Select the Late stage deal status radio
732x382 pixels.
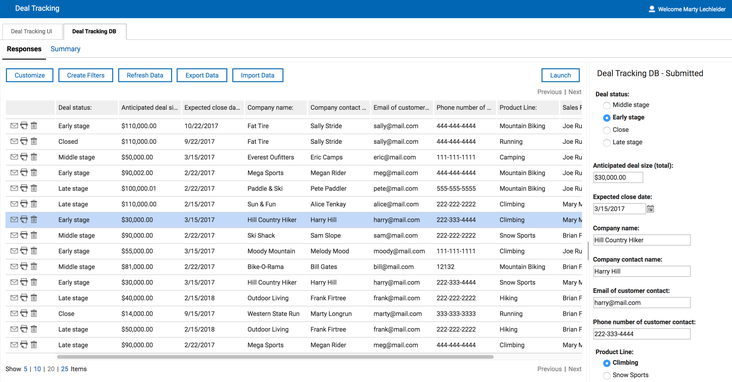point(606,142)
